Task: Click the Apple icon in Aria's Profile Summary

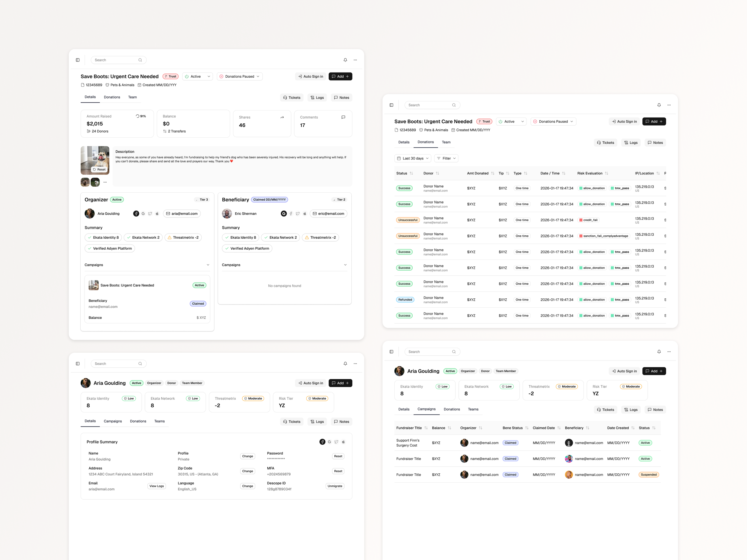Action: [343, 441]
